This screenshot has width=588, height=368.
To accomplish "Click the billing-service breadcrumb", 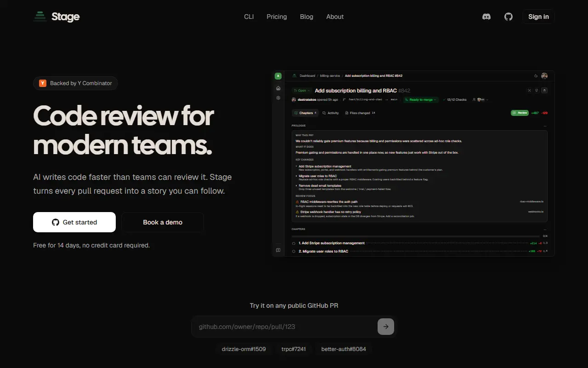I will pos(330,76).
